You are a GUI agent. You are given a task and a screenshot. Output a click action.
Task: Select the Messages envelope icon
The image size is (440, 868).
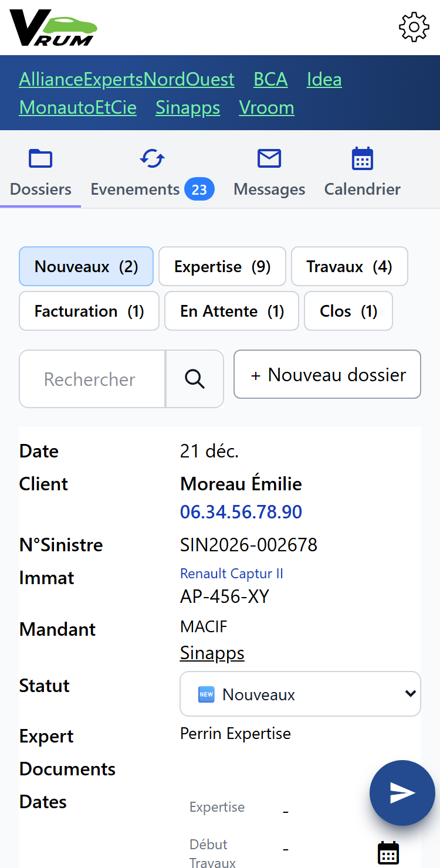[269, 158]
